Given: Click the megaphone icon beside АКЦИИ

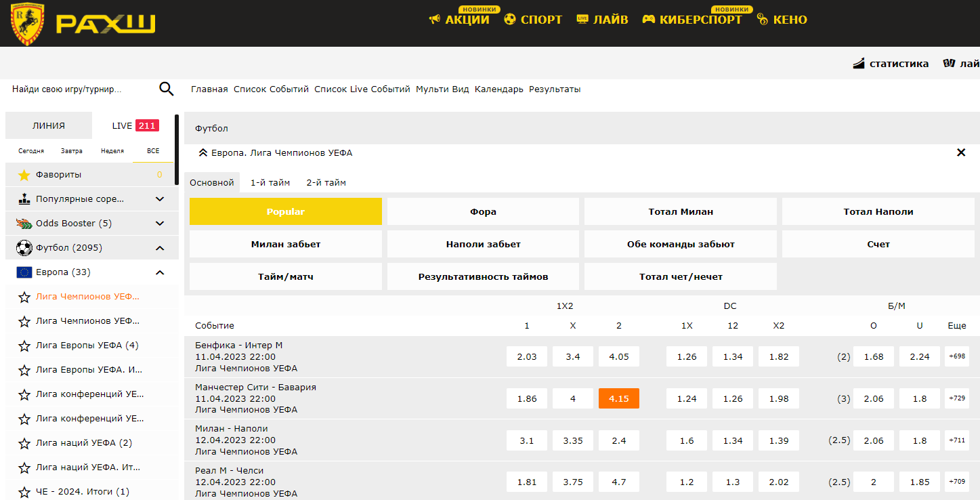Looking at the screenshot, I should (x=435, y=20).
